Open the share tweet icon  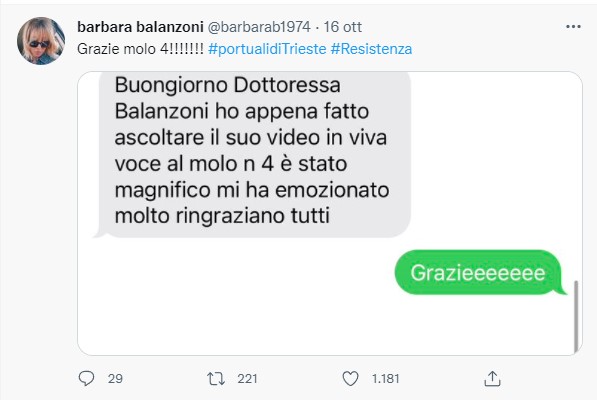(x=492, y=379)
